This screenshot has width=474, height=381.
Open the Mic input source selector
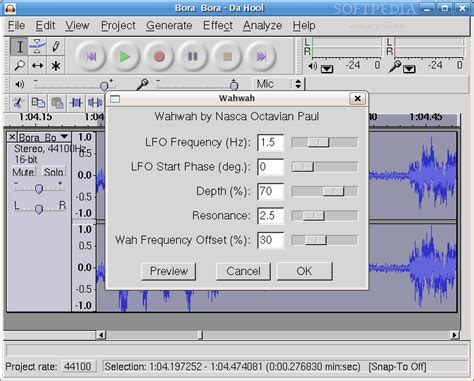tap(278, 84)
